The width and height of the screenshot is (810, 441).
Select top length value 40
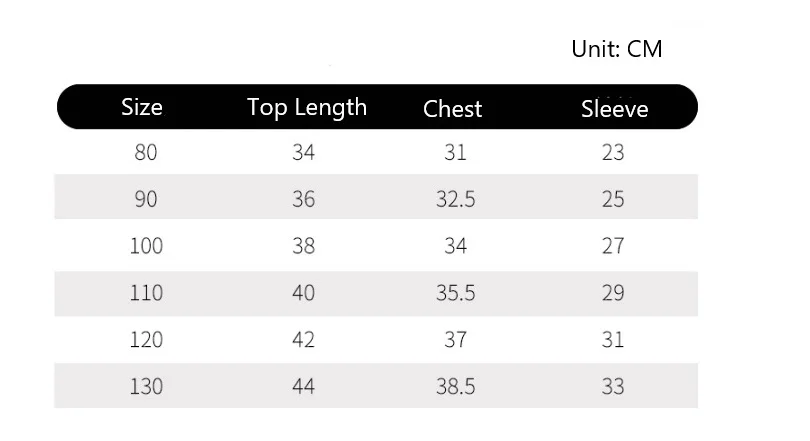click(x=304, y=293)
